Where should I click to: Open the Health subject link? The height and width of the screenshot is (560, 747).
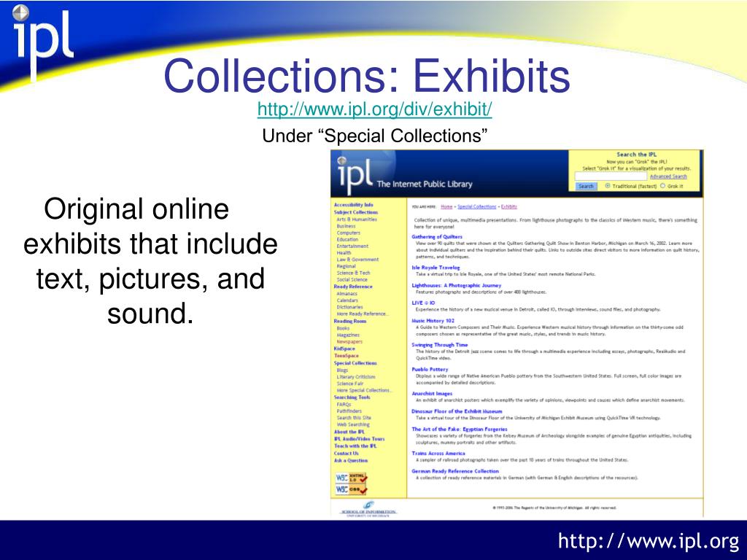pos(344,253)
